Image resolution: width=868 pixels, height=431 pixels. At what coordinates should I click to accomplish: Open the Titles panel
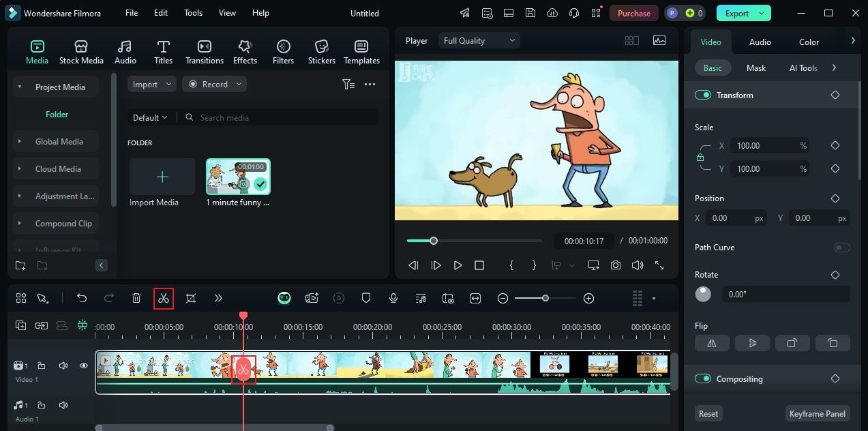[163, 53]
